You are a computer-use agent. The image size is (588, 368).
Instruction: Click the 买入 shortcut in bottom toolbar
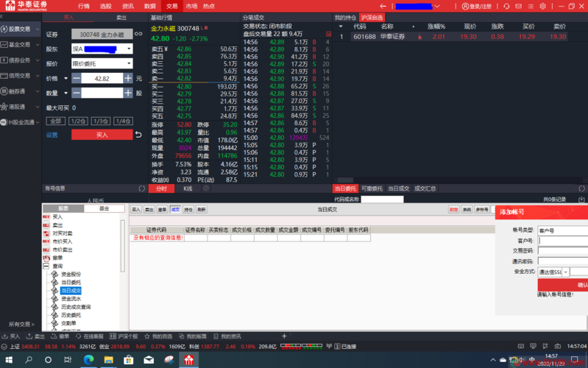[x=11, y=336]
